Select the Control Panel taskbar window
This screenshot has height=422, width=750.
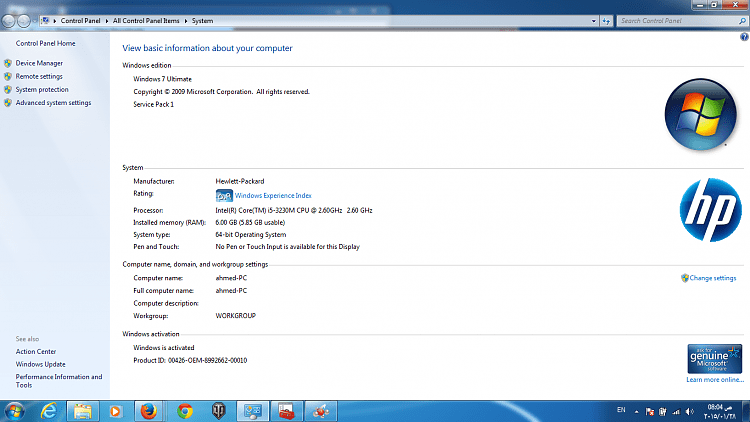[x=253, y=411]
